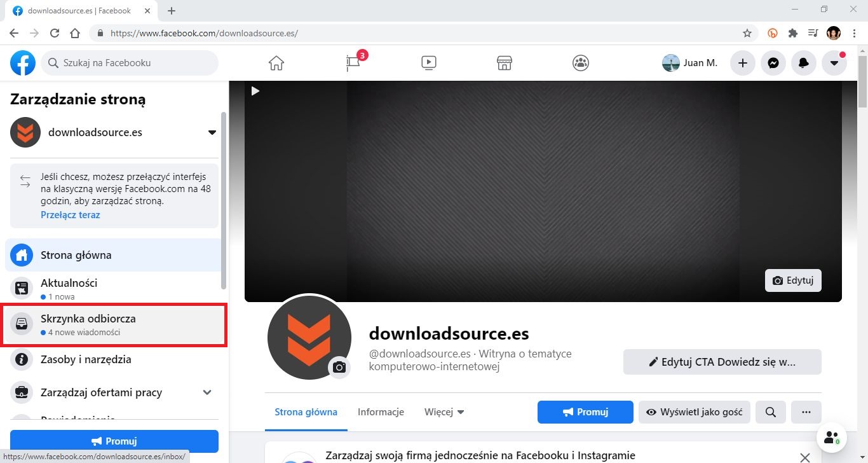
Task: Click Przełącz teraz link
Action: click(71, 215)
